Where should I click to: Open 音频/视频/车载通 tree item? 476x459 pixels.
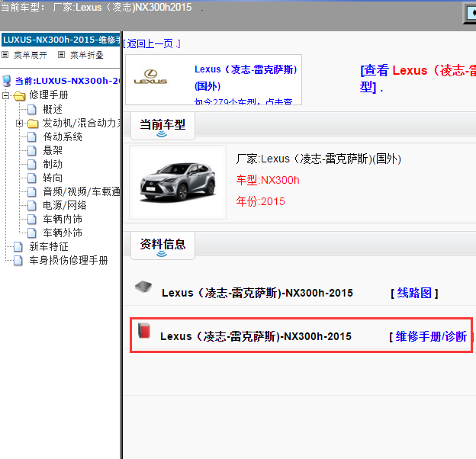82,192
